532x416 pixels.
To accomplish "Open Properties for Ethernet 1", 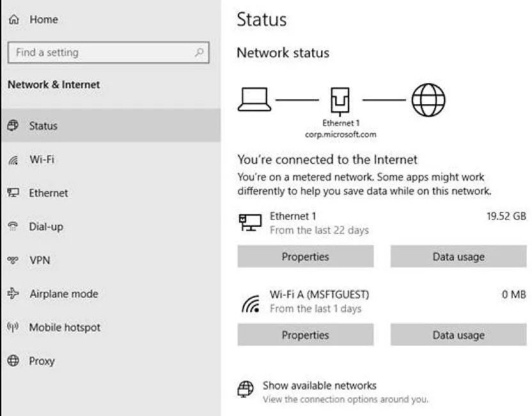I will 305,256.
